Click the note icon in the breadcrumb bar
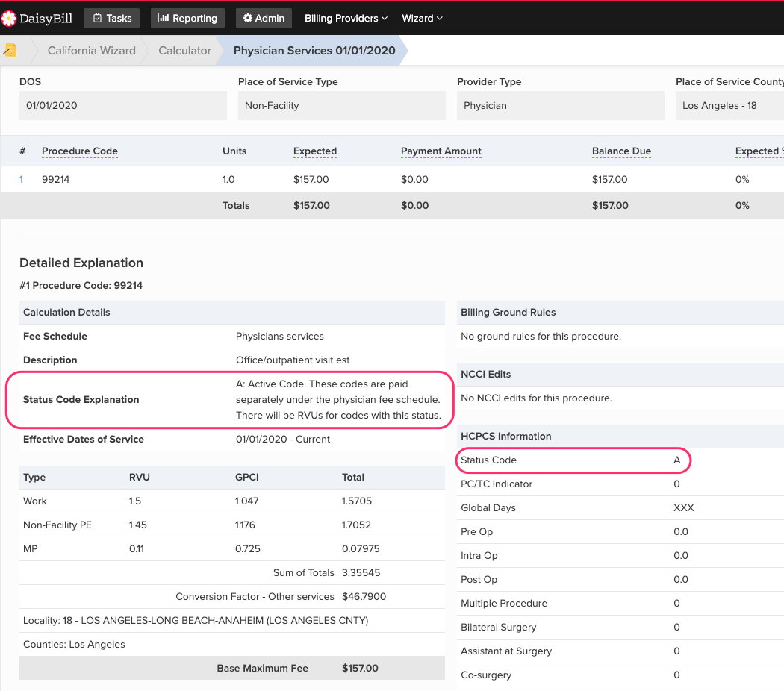 [x=10, y=49]
